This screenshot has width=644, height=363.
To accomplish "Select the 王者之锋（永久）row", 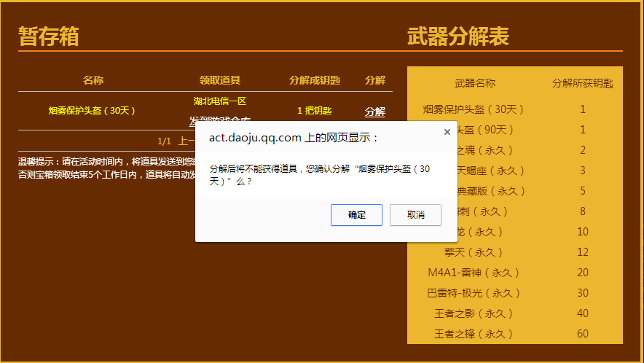I will 515,334.
